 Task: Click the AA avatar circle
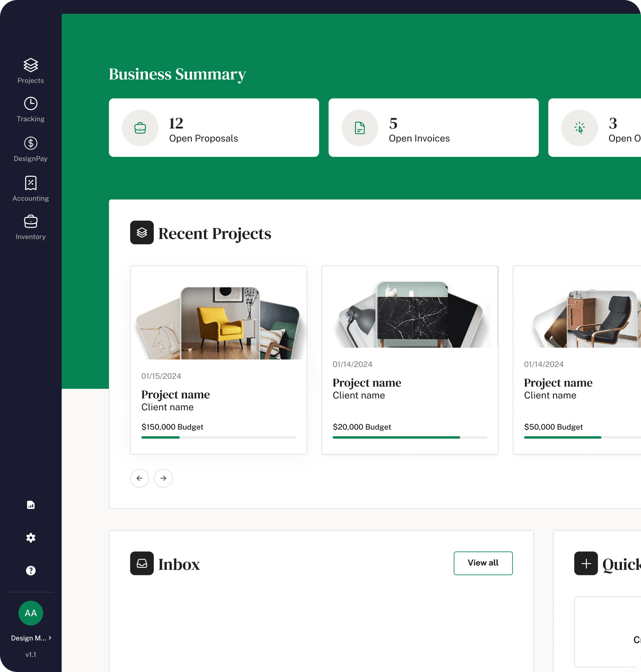point(31,613)
